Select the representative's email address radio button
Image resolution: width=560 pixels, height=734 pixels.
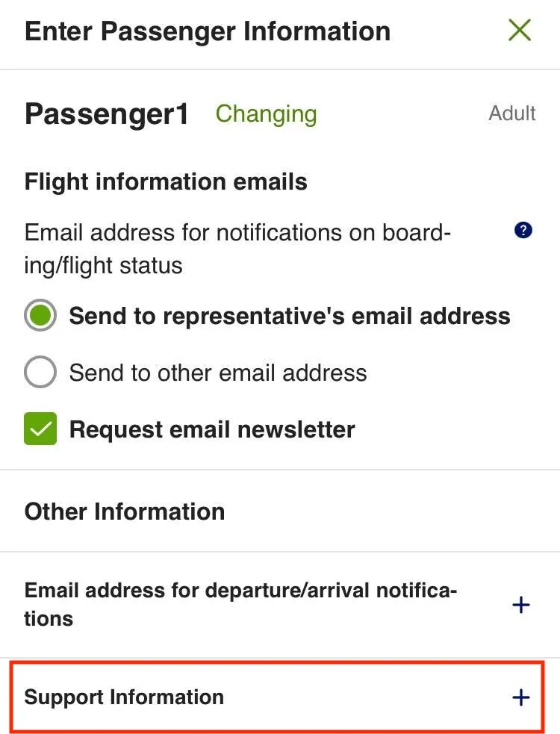pyautogui.click(x=40, y=316)
